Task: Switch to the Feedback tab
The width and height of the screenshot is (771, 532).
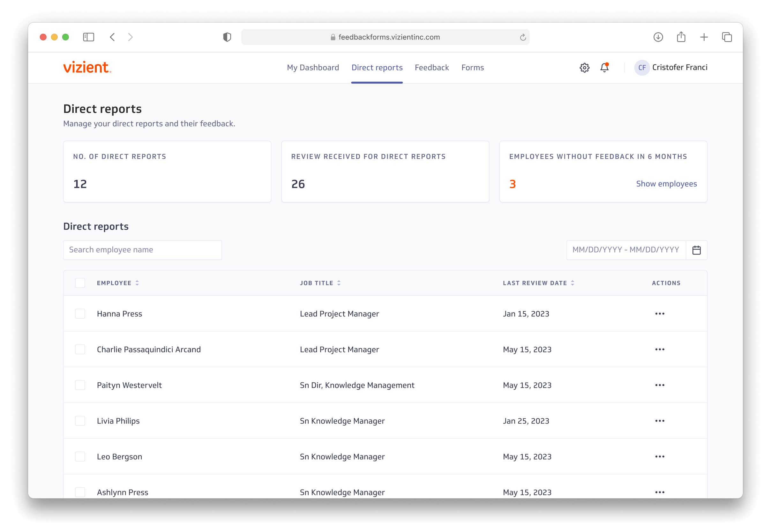Action: tap(431, 68)
